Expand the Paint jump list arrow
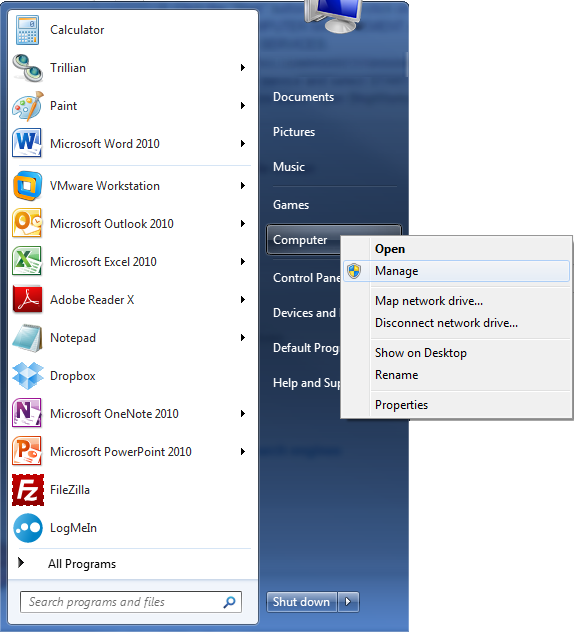The image size is (574, 632). [243, 106]
